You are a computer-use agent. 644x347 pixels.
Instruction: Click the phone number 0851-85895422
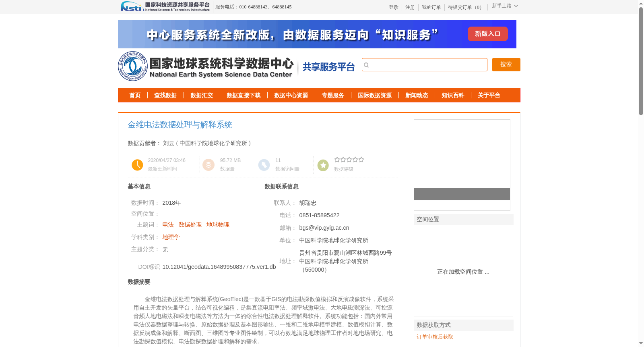coord(319,215)
